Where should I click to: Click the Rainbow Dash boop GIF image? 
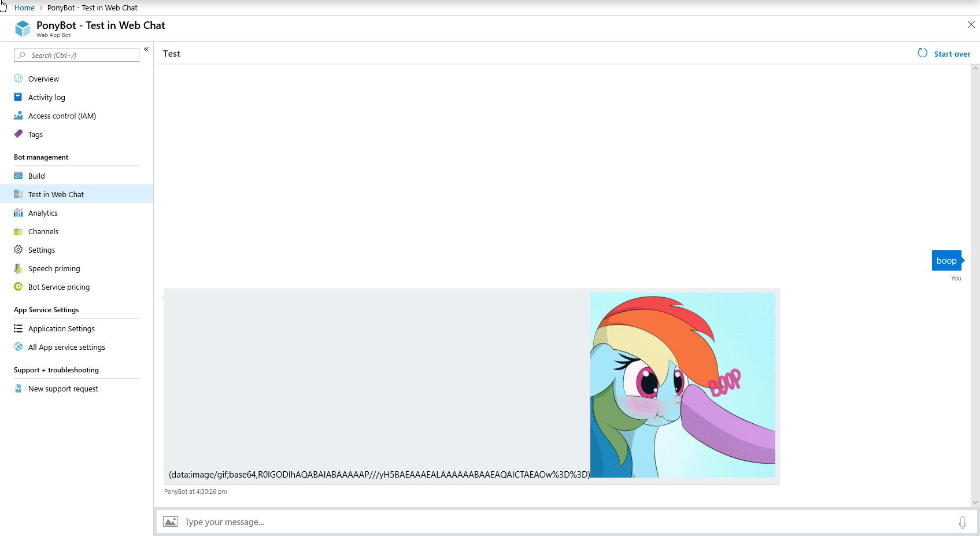(683, 385)
